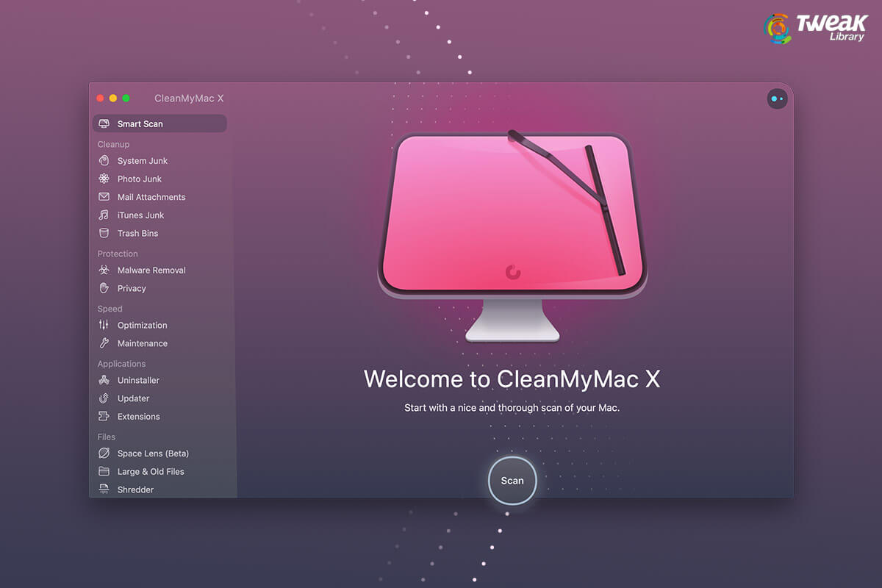Image resolution: width=882 pixels, height=588 pixels.
Task: Click the Tweak Library logo
Action: click(x=816, y=28)
